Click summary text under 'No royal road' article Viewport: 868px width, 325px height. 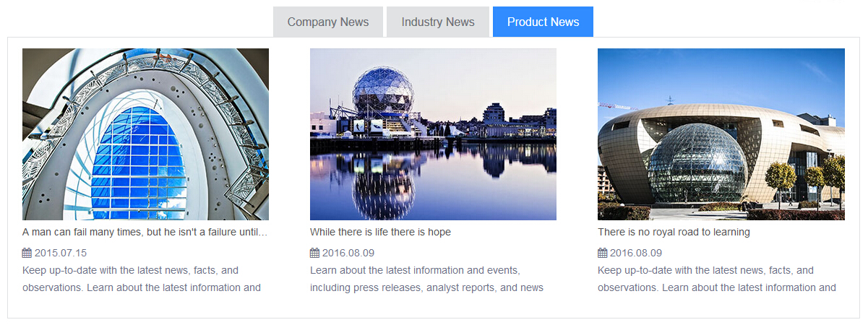[x=716, y=279]
